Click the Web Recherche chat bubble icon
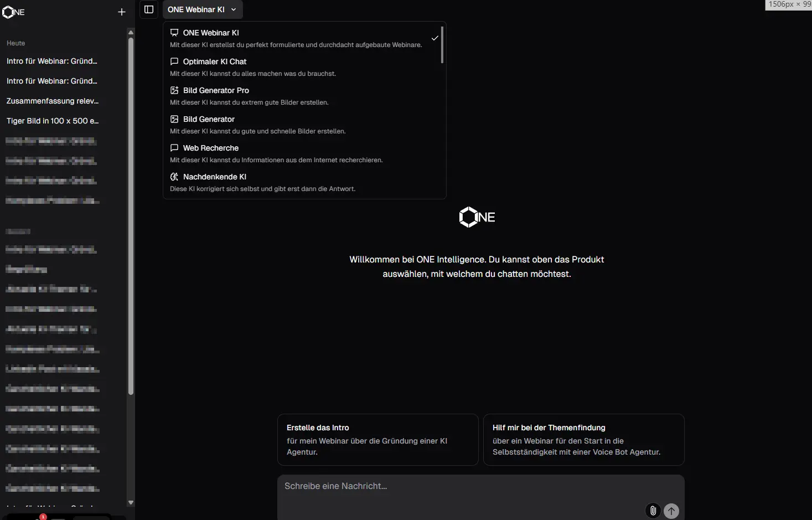This screenshot has height=520, width=812. coord(174,148)
